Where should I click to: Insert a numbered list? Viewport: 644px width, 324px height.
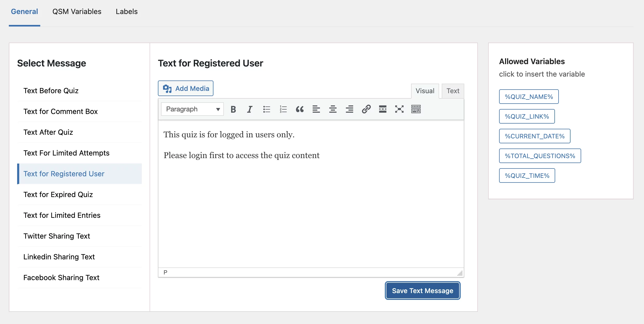pyautogui.click(x=283, y=109)
